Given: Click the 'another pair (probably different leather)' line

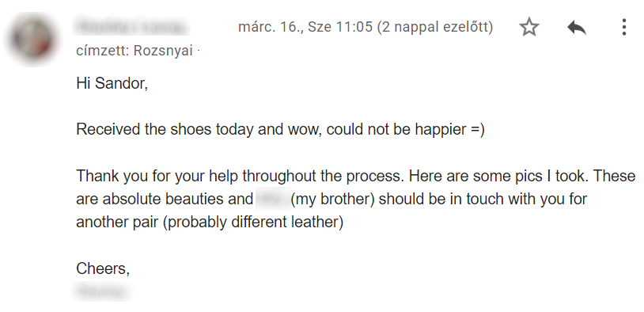Looking at the screenshot, I should pyautogui.click(x=210, y=223).
